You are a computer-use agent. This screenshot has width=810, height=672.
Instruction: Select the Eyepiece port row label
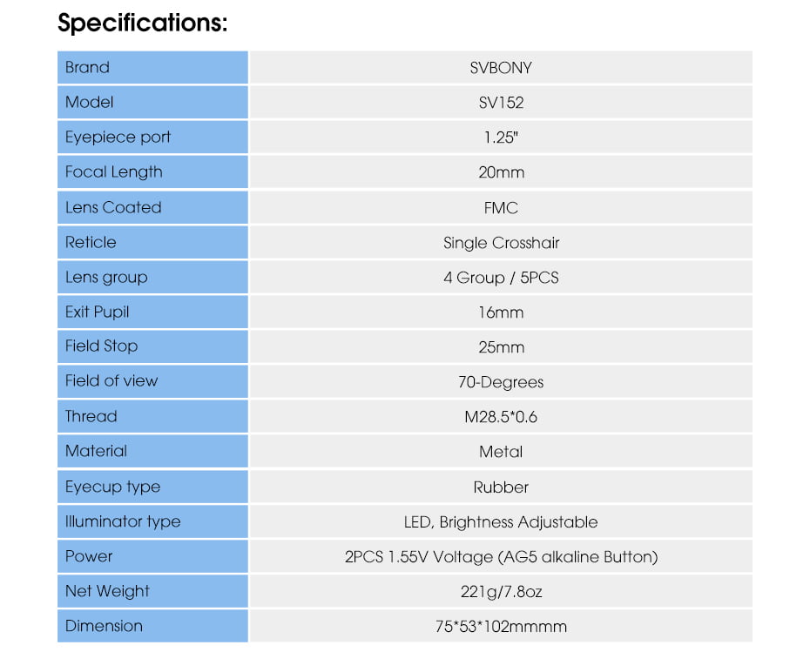pyautogui.click(x=118, y=138)
